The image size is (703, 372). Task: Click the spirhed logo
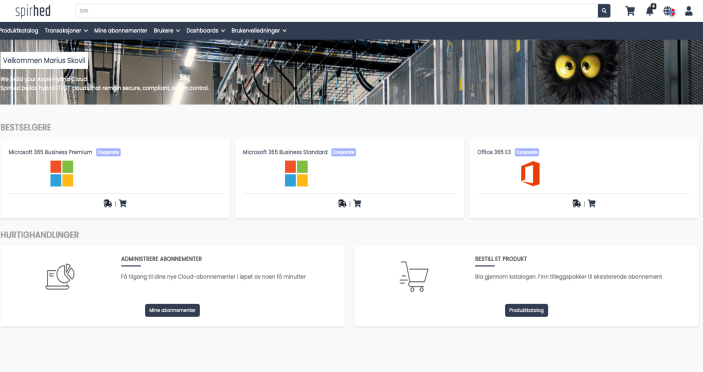(33, 11)
